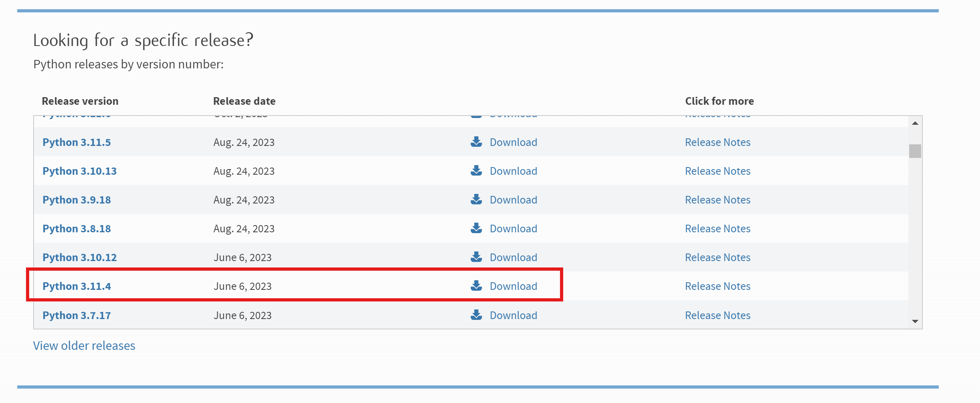Click the Click for more column header
Image resolution: width=980 pixels, height=403 pixels.
coord(720,101)
